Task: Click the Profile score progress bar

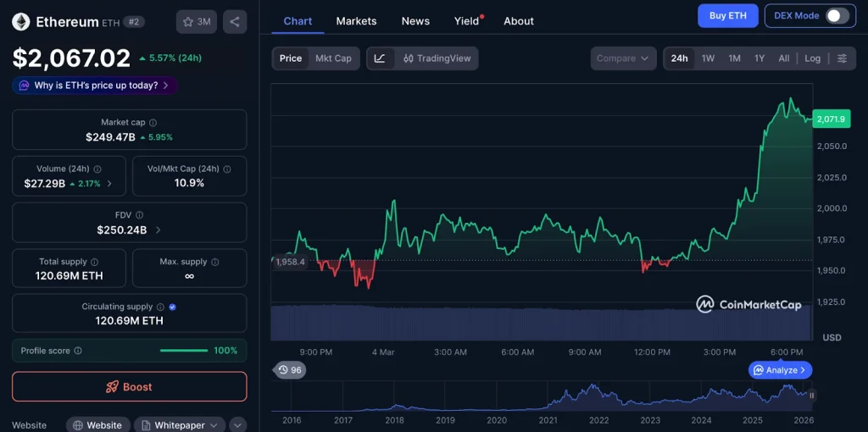Action: (x=184, y=350)
